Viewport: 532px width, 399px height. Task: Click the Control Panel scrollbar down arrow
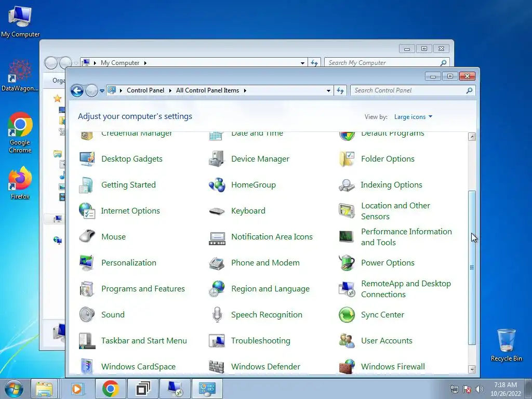coord(472,369)
